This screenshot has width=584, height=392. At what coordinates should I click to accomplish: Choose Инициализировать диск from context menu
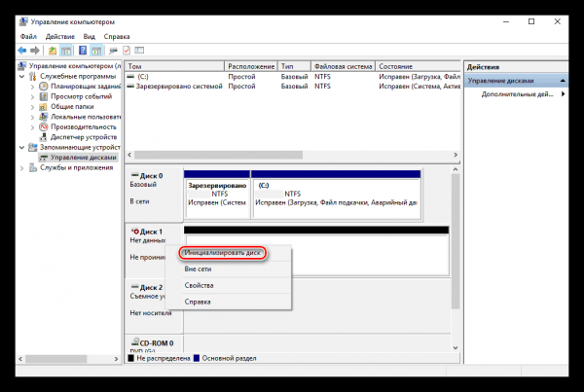click(223, 253)
